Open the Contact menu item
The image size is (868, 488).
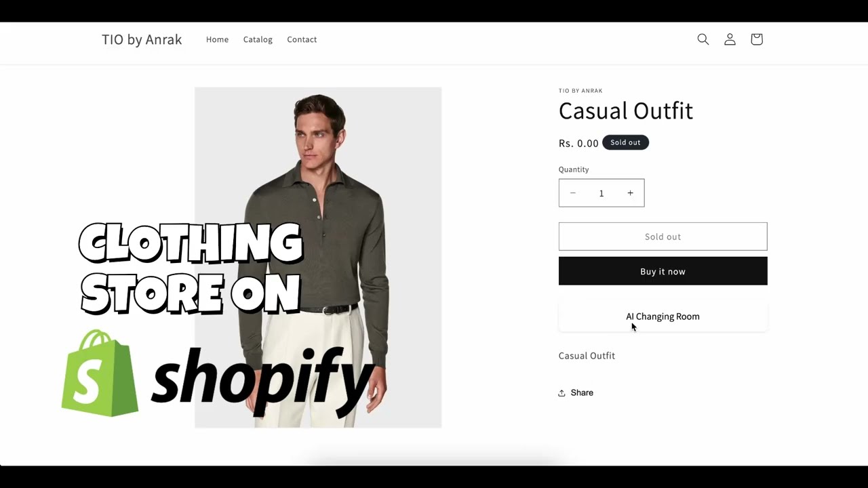tap(302, 39)
